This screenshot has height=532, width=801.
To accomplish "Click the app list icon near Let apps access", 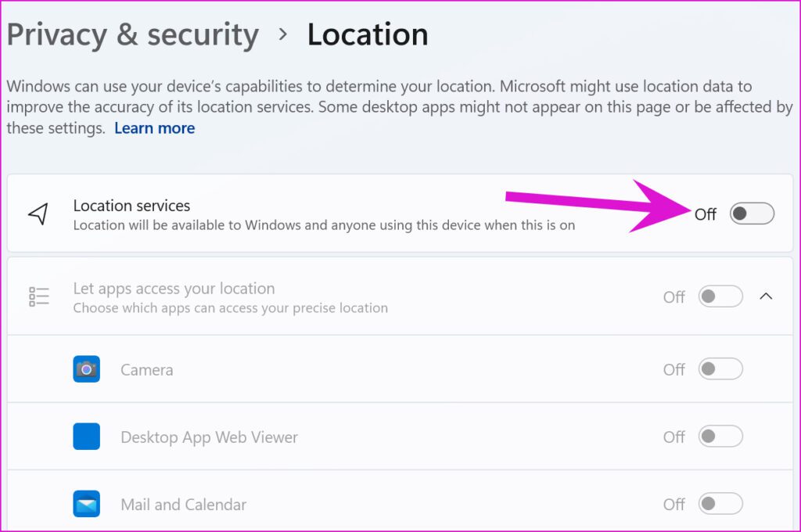I will pyautogui.click(x=38, y=296).
